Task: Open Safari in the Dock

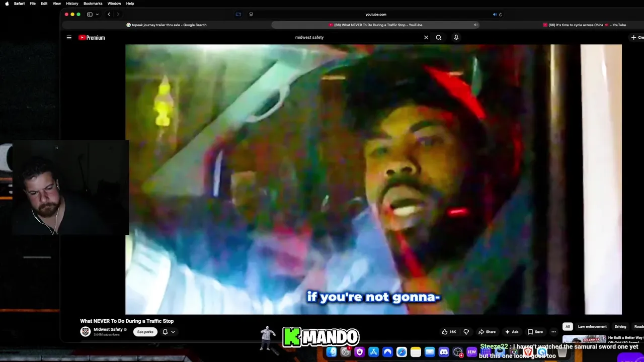Action: tap(401, 352)
